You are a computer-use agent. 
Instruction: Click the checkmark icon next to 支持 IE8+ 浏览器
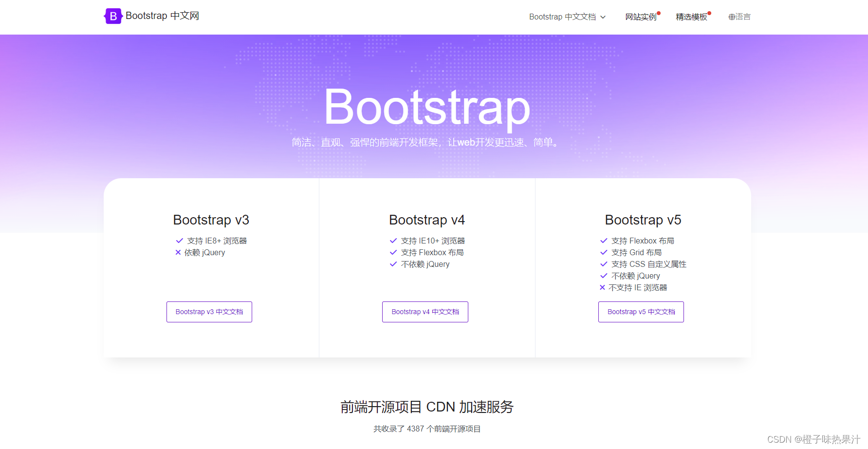pos(179,241)
